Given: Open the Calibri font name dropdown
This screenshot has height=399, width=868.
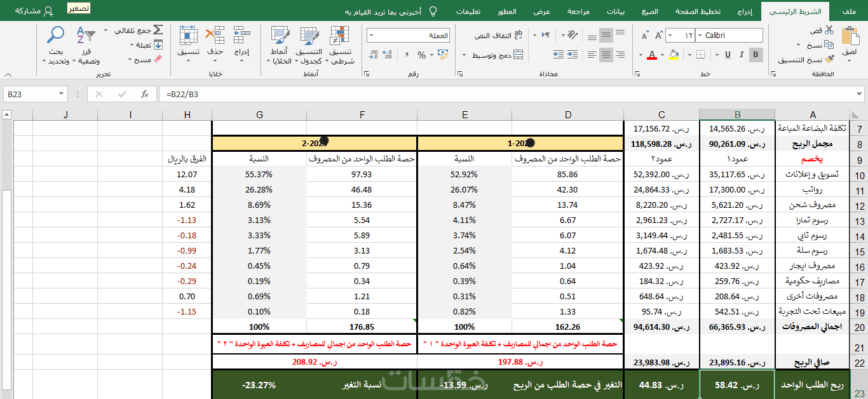Looking at the screenshot, I should [699, 36].
